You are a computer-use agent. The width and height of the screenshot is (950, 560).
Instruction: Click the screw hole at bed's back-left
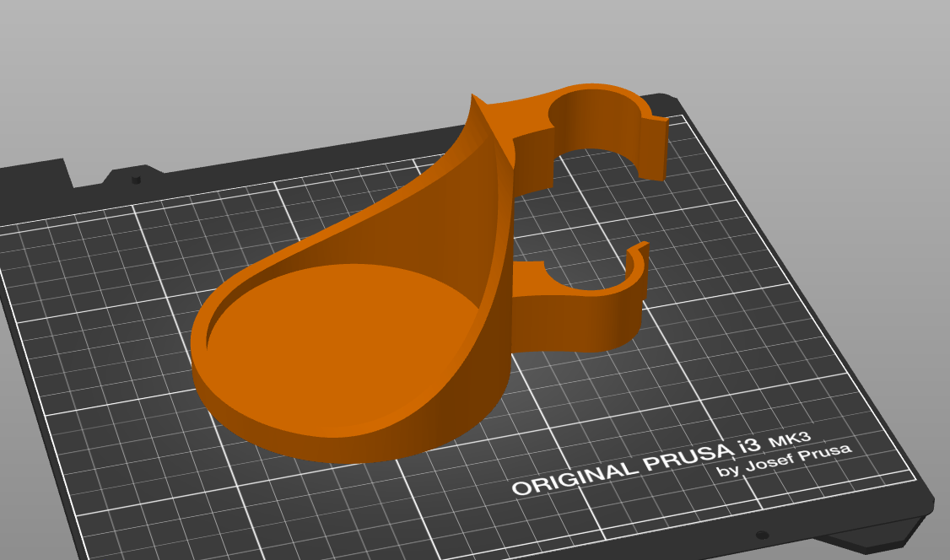pyautogui.click(x=135, y=180)
